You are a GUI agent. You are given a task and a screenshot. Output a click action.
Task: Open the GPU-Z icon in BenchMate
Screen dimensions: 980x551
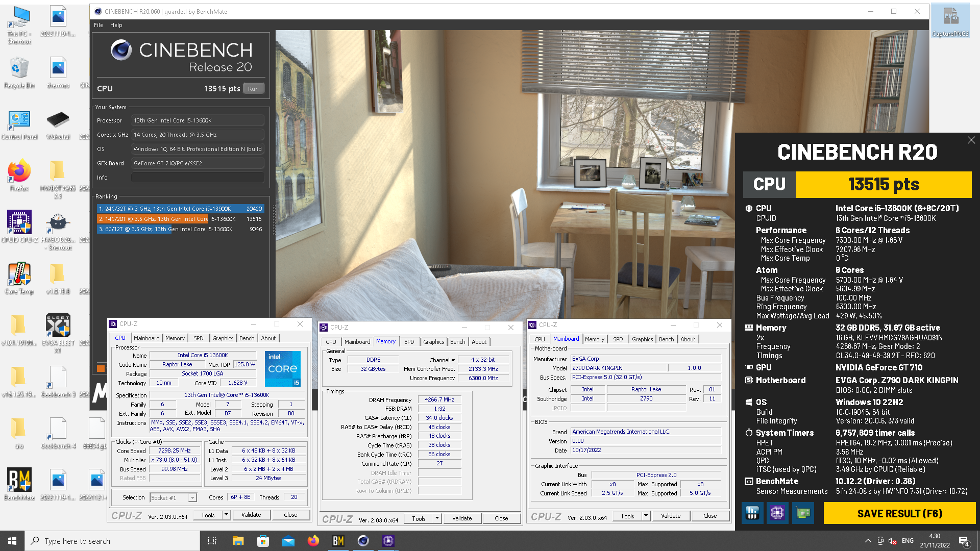pos(803,513)
